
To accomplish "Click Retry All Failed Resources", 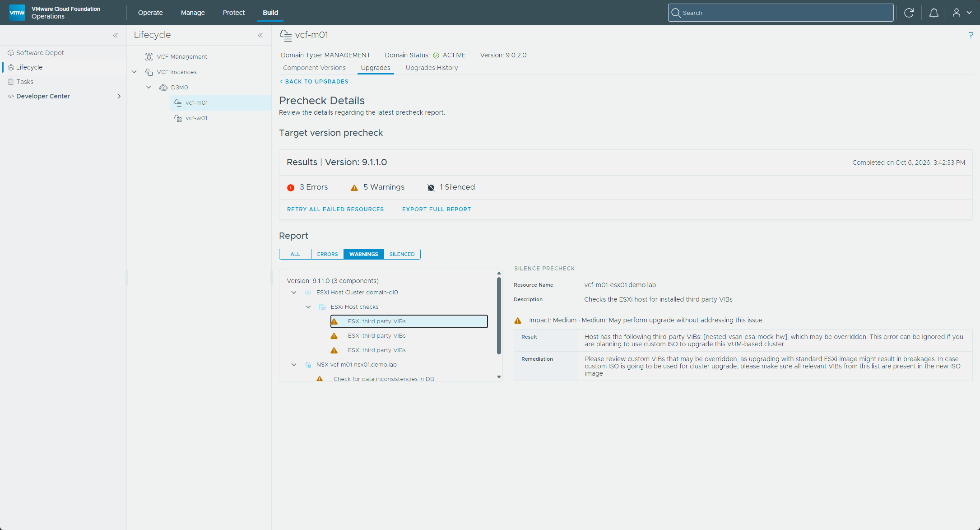I will [335, 209].
